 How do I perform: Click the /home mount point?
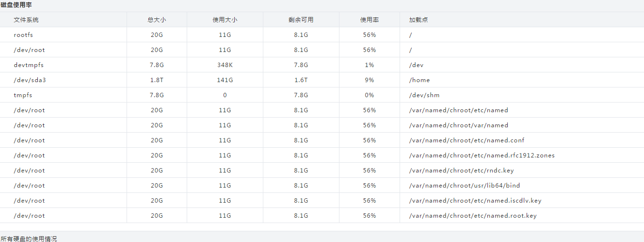(419, 80)
